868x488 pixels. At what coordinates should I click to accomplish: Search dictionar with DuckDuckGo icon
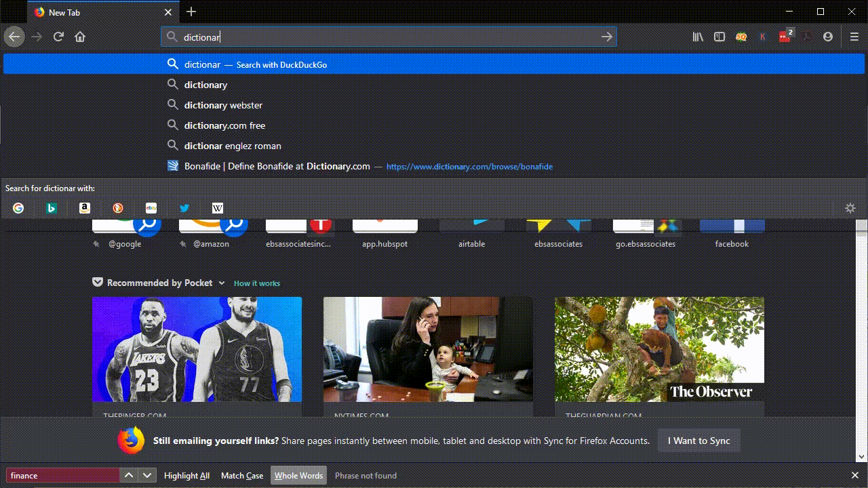tap(118, 208)
